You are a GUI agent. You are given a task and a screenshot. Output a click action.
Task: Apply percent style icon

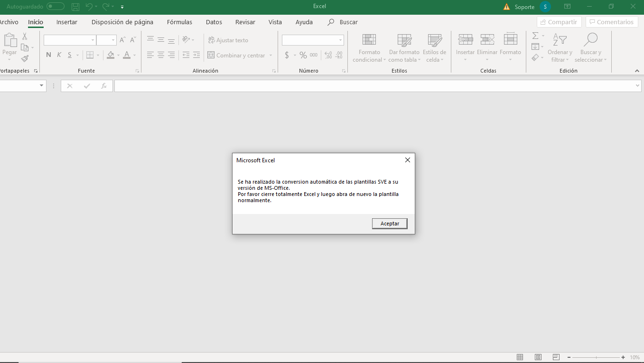click(303, 55)
